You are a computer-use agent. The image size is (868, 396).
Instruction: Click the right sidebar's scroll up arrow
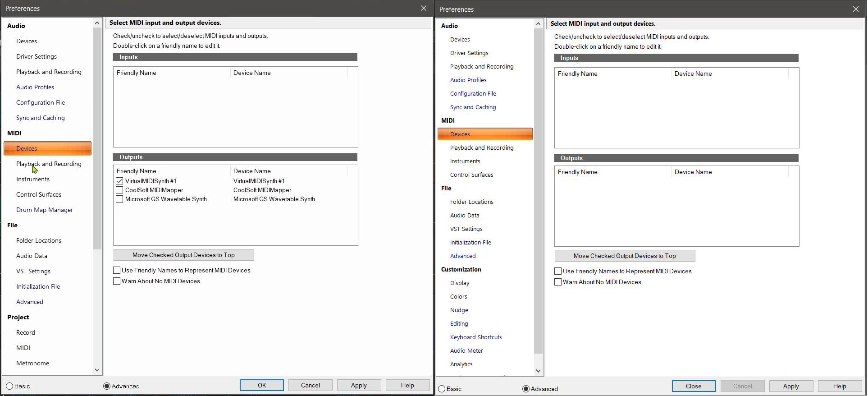[538, 23]
